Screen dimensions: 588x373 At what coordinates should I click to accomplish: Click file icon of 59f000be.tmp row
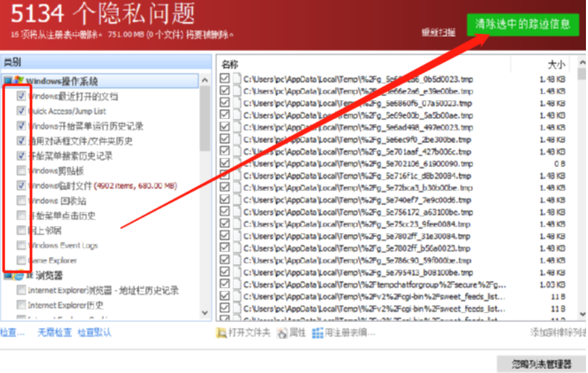point(237,260)
